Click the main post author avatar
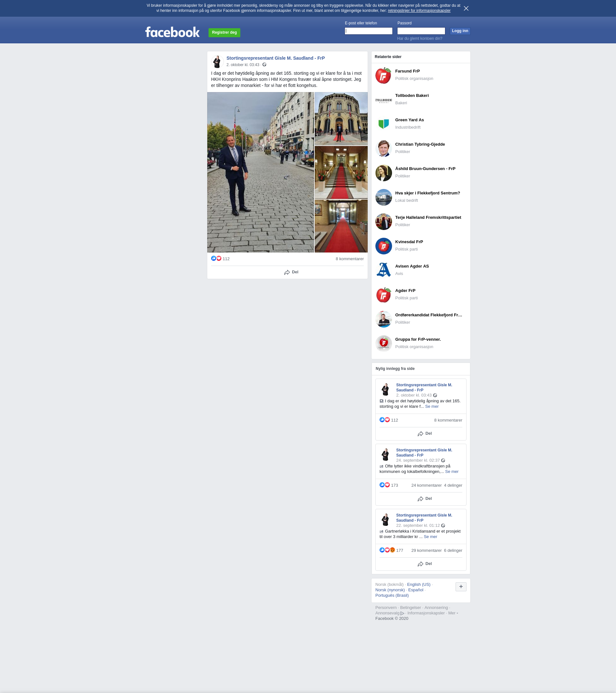The width and height of the screenshot is (616, 693). [217, 62]
